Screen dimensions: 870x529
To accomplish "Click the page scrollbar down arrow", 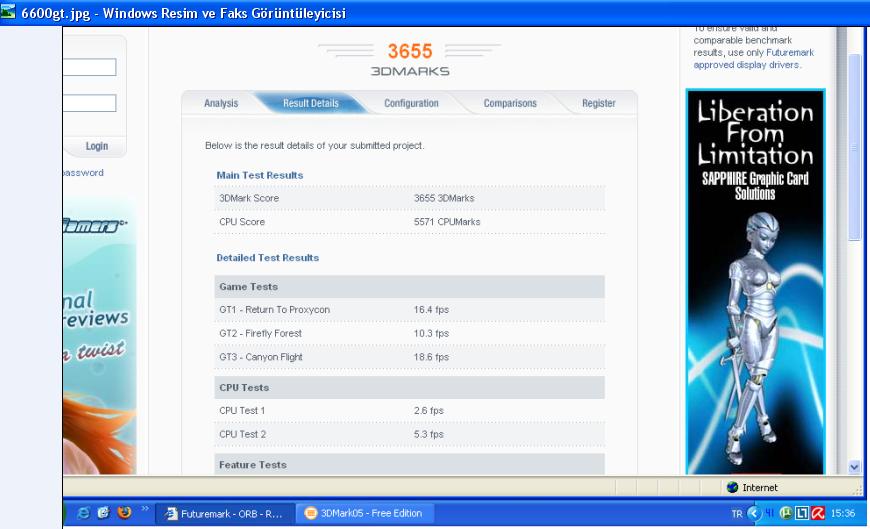I will 854,467.
